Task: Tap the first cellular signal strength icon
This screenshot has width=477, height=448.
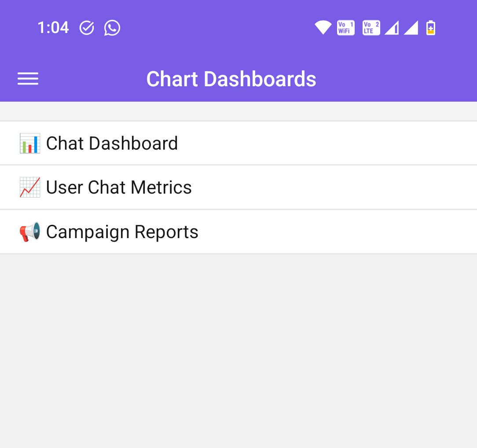Action: point(392,27)
